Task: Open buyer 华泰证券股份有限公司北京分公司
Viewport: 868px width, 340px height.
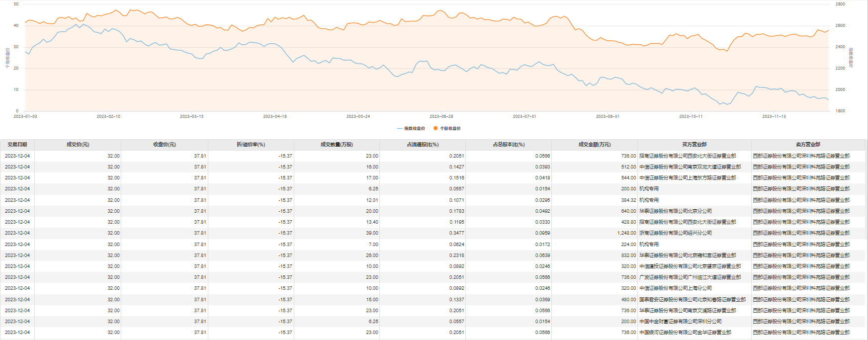Action: pyautogui.click(x=675, y=211)
